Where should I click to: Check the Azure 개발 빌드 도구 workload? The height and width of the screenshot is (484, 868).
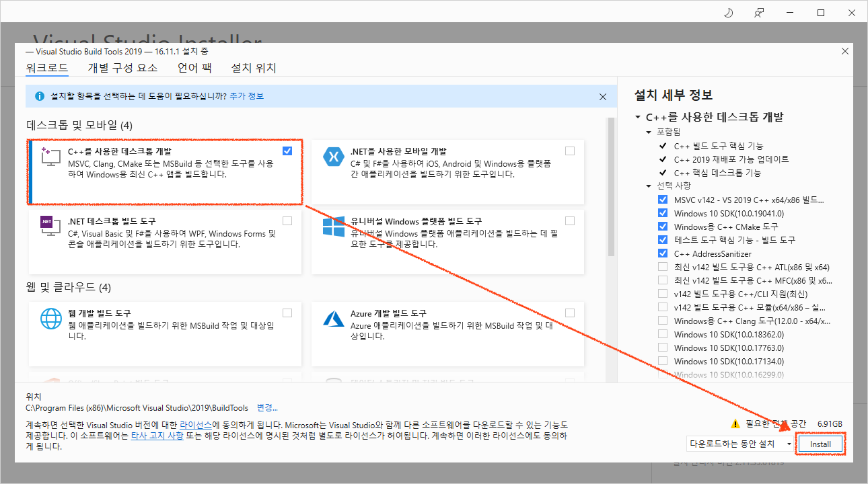pos(571,313)
